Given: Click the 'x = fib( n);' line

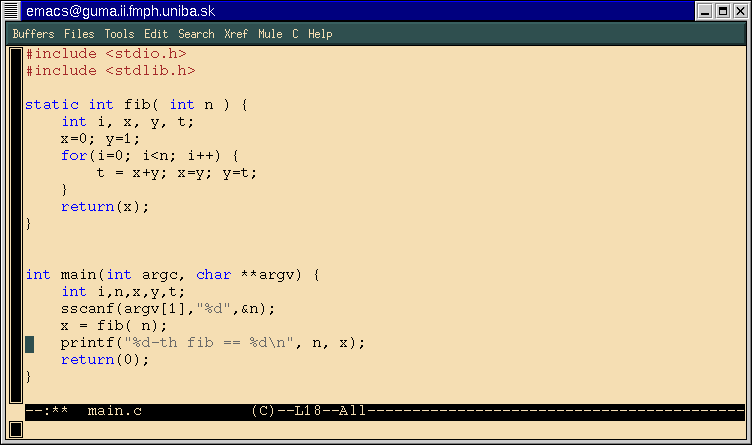Looking at the screenshot, I should (114, 326).
